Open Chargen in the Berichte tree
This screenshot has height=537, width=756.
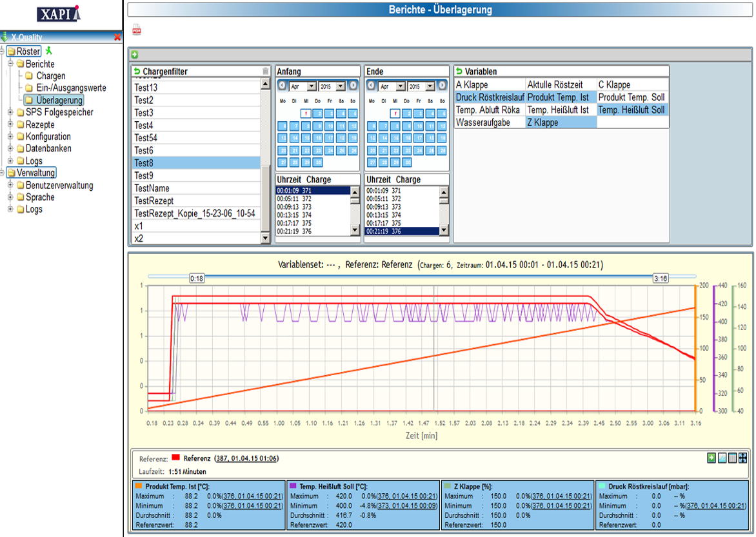(x=50, y=75)
